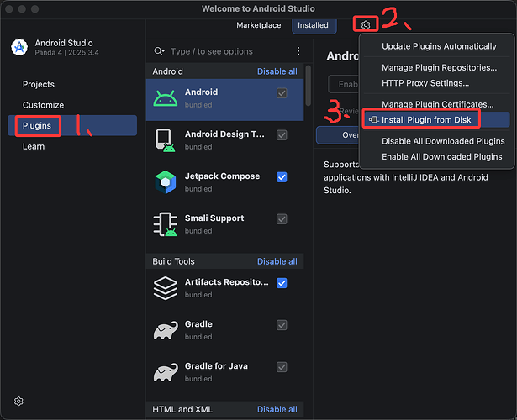Click the Smali Support plugin icon
The width and height of the screenshot is (517, 420).
166,224
